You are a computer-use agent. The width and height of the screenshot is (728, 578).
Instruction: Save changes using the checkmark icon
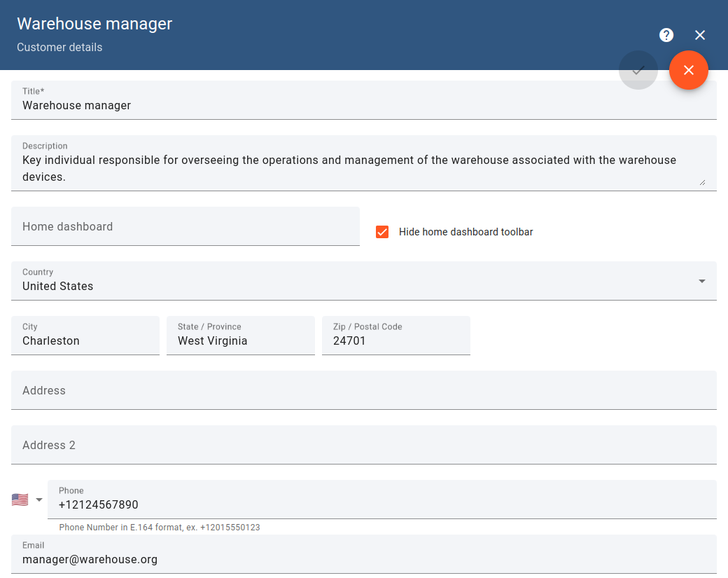(x=638, y=70)
